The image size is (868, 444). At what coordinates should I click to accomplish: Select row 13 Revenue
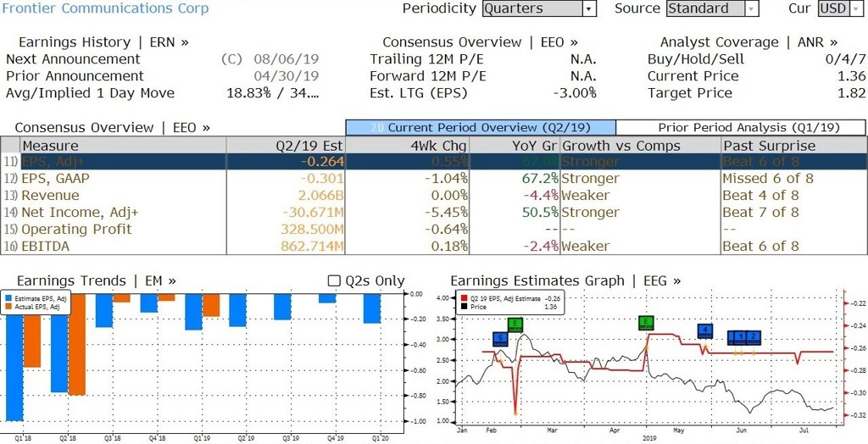(x=433, y=196)
